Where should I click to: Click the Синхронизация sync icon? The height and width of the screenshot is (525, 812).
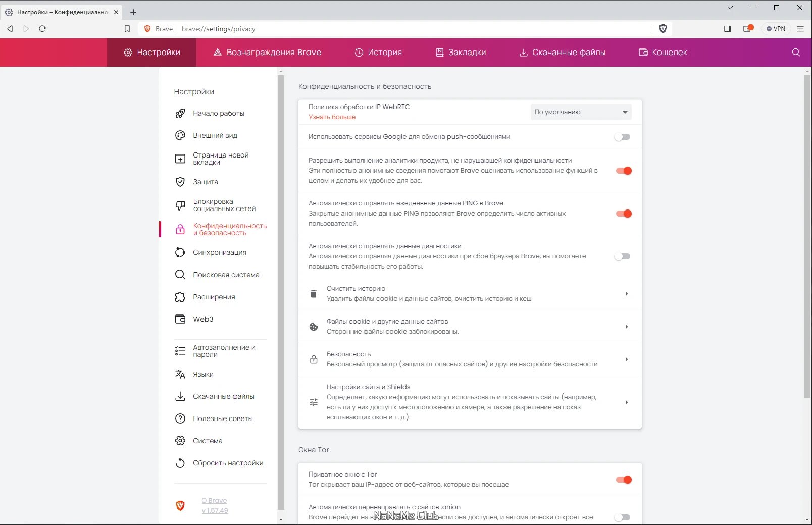tap(180, 252)
